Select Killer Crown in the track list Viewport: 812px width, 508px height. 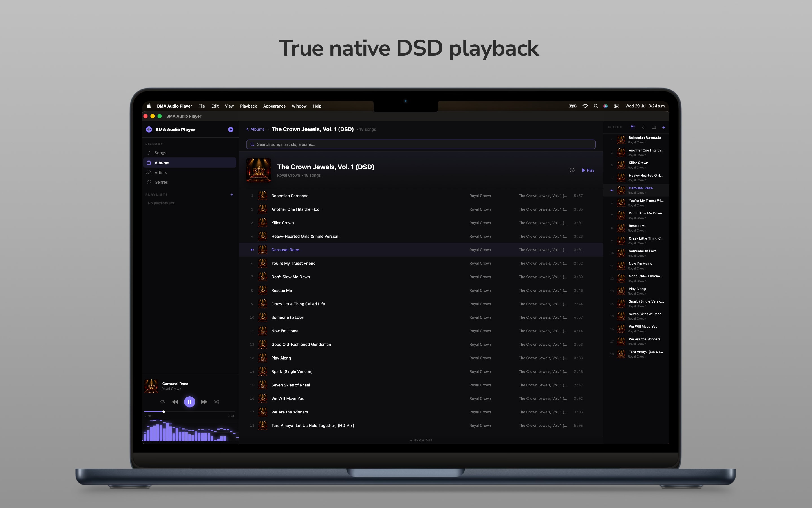(x=421, y=223)
